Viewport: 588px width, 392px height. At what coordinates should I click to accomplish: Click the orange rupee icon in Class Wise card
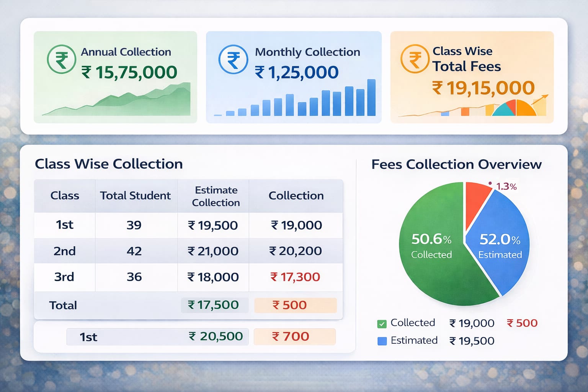point(415,59)
